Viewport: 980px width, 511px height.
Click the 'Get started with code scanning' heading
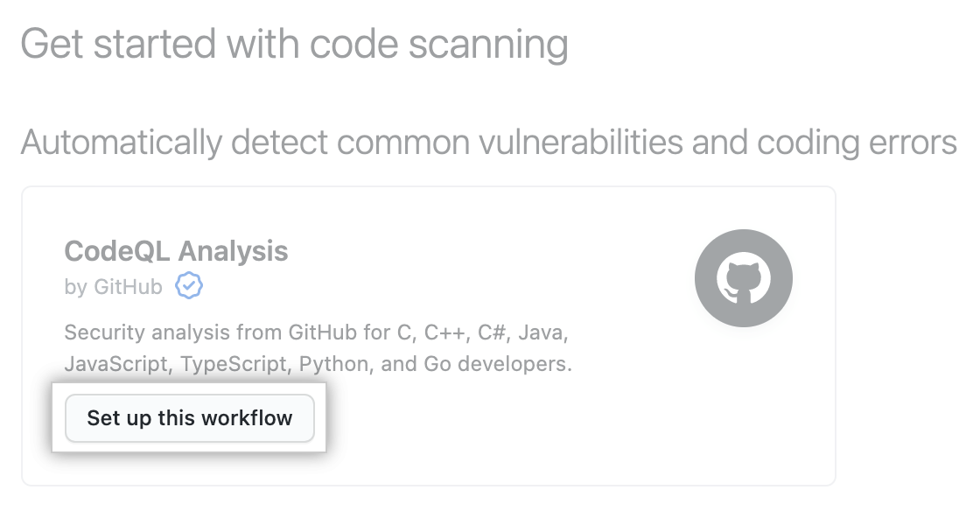point(295,44)
